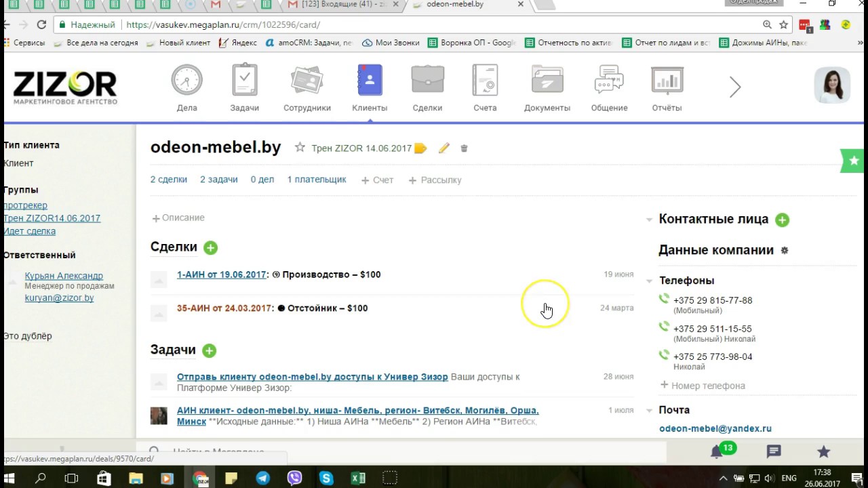
Task: Click the ZIZOR logo
Action: click(x=65, y=87)
